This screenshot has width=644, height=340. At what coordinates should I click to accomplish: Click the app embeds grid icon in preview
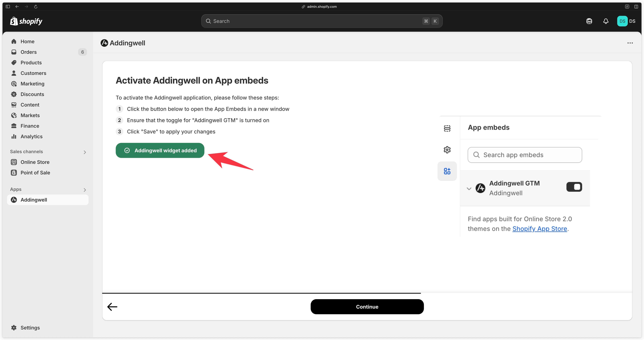[x=447, y=171]
